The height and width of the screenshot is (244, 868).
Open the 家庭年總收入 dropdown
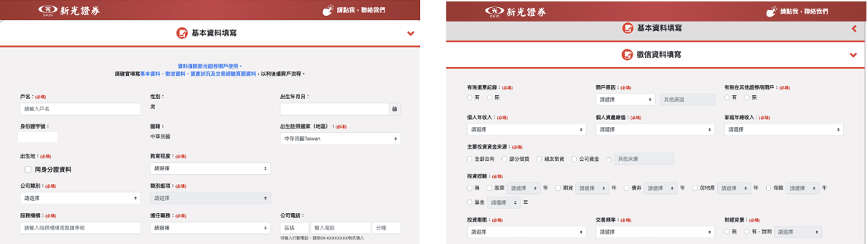point(784,130)
